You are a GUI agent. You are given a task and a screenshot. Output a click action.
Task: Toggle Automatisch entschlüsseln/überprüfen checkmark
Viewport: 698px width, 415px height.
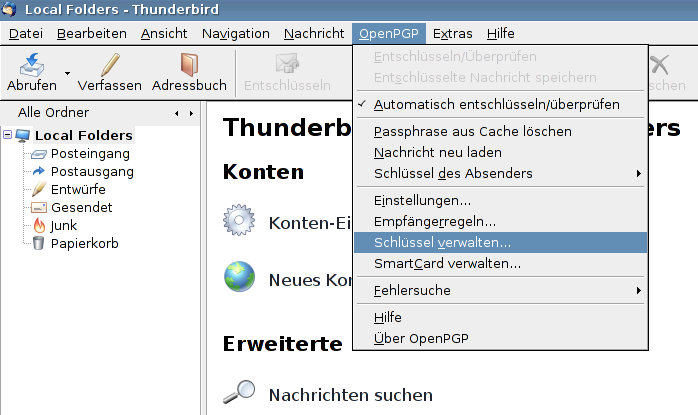coord(496,104)
